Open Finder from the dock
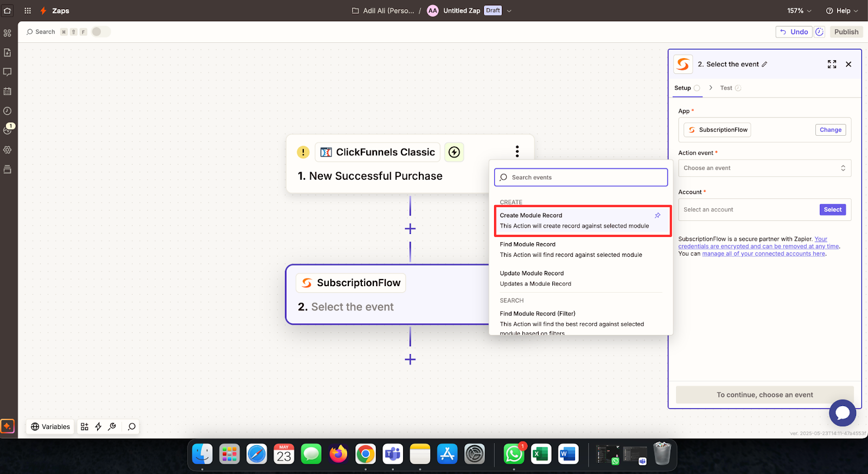The image size is (868, 474). (x=202, y=454)
